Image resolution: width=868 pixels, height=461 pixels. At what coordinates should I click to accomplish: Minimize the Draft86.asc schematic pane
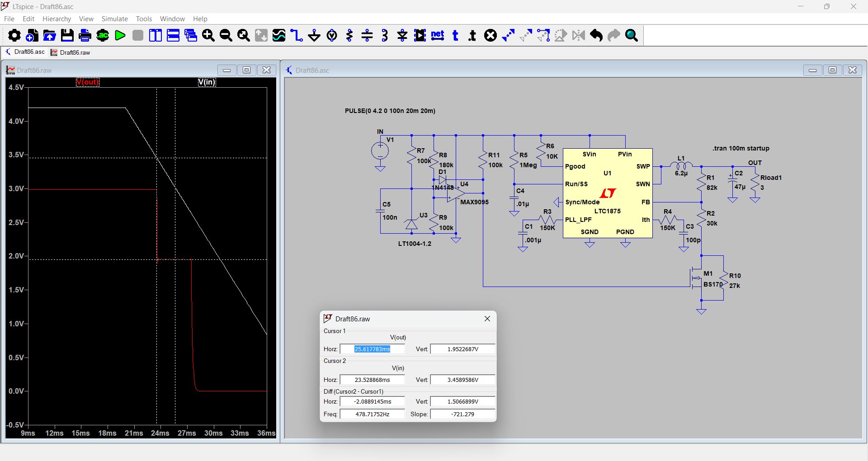(812, 70)
